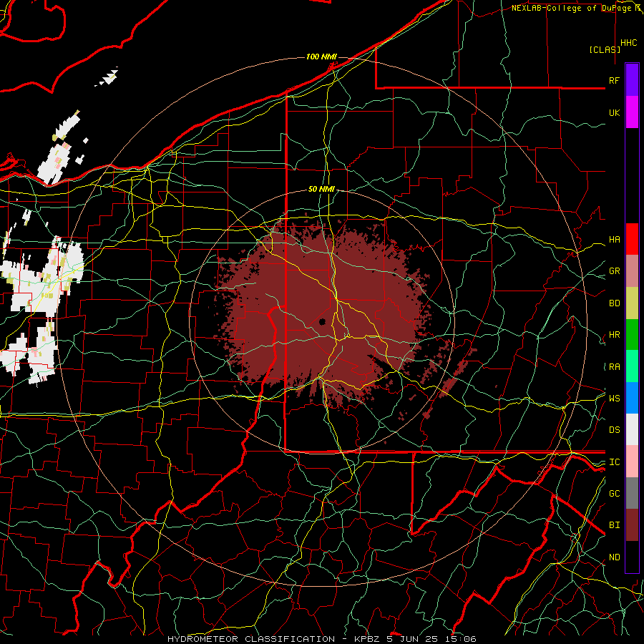Click the magenta UK legend color swatch
Viewport: 644px width, 644px height.
click(x=632, y=112)
